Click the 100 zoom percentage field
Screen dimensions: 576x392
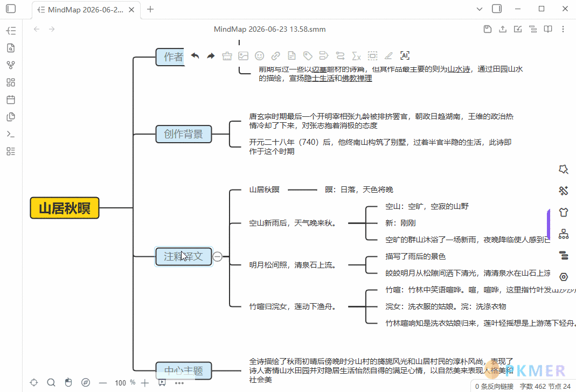pos(121,383)
